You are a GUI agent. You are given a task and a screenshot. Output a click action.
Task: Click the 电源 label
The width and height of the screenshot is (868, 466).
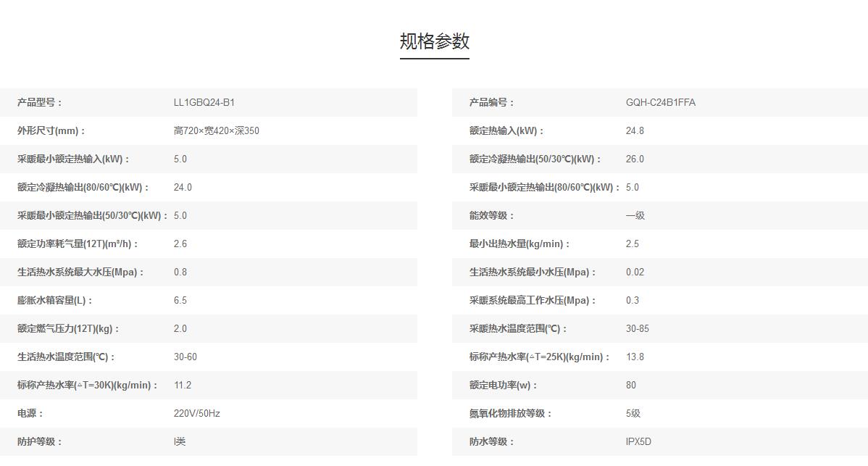30,413
